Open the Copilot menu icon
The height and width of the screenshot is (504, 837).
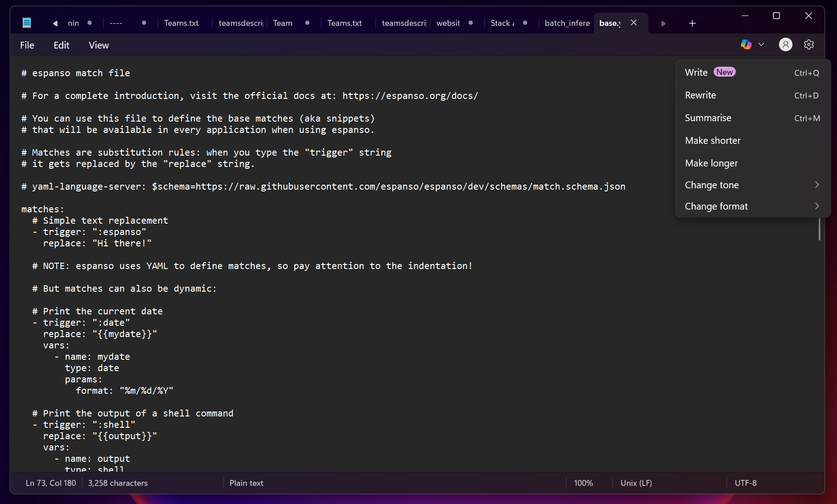(745, 44)
